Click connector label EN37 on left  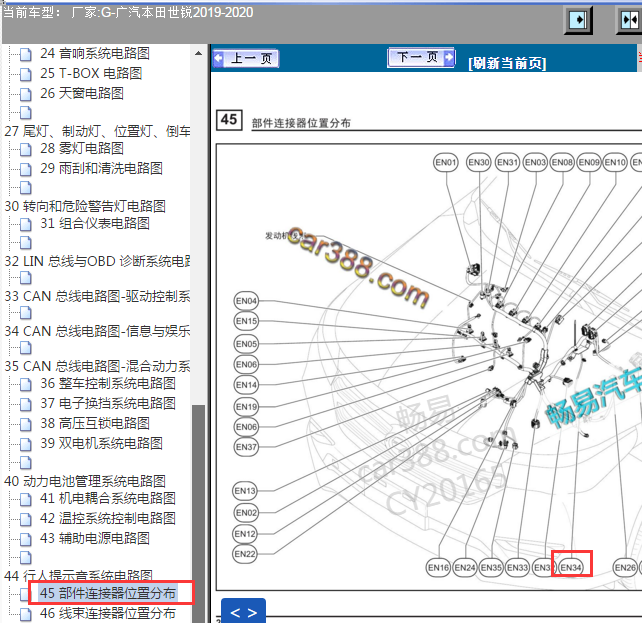246,447
